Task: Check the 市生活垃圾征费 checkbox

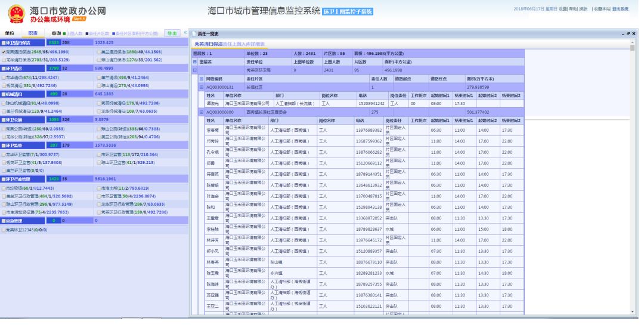Action: (4, 213)
